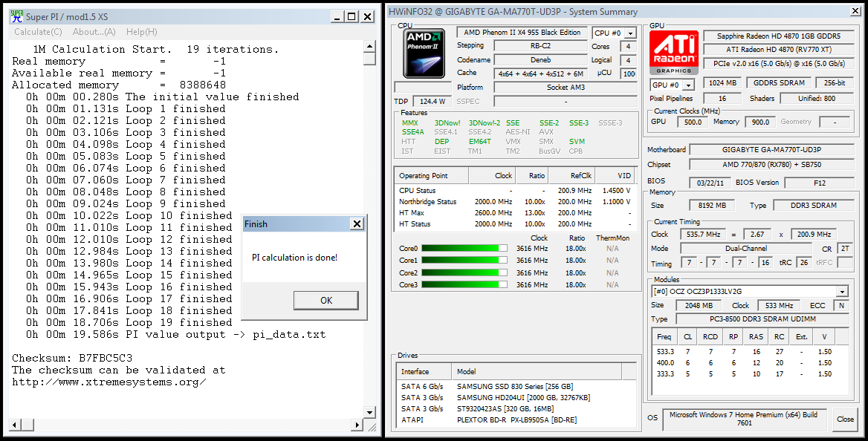
Task: Click the BIOS Version field F12
Action: (x=819, y=183)
